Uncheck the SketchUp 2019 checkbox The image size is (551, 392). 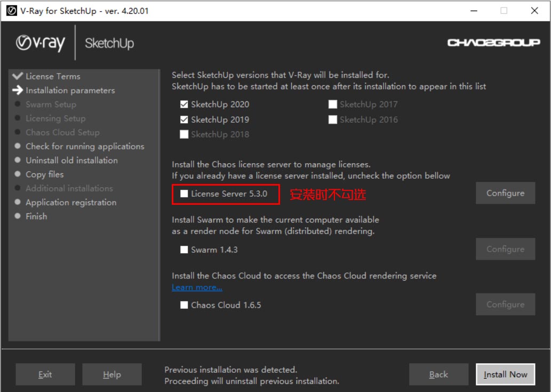pyautogui.click(x=184, y=119)
